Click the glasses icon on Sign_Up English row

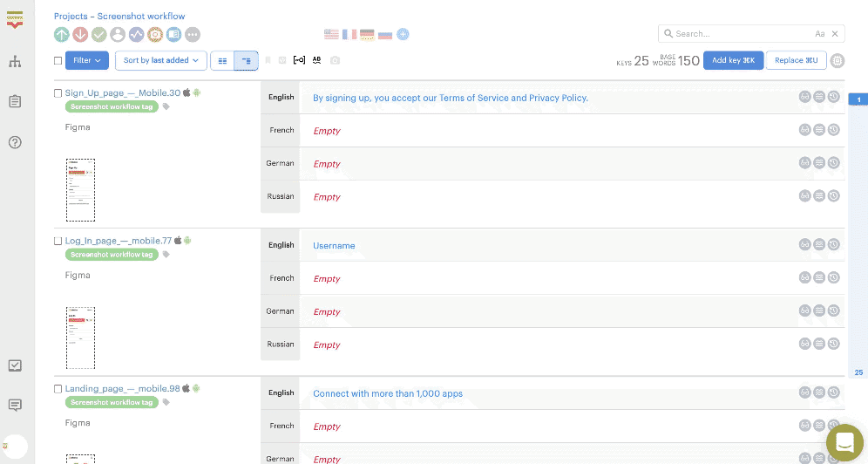point(805,97)
